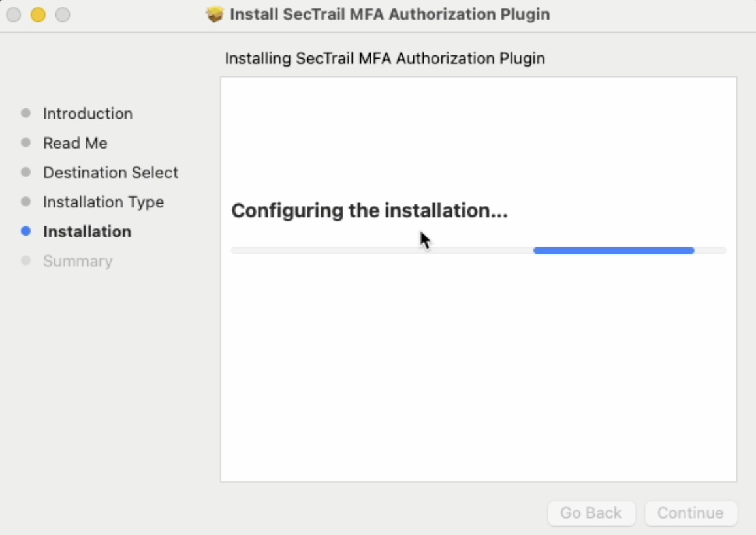Click the blue Installation step status dot

pyautogui.click(x=25, y=232)
